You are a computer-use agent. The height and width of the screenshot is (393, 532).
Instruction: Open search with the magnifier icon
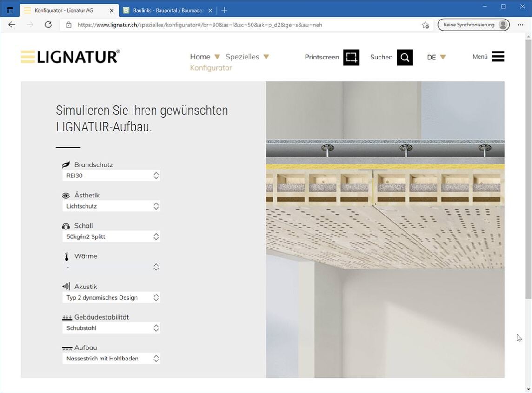pos(405,57)
